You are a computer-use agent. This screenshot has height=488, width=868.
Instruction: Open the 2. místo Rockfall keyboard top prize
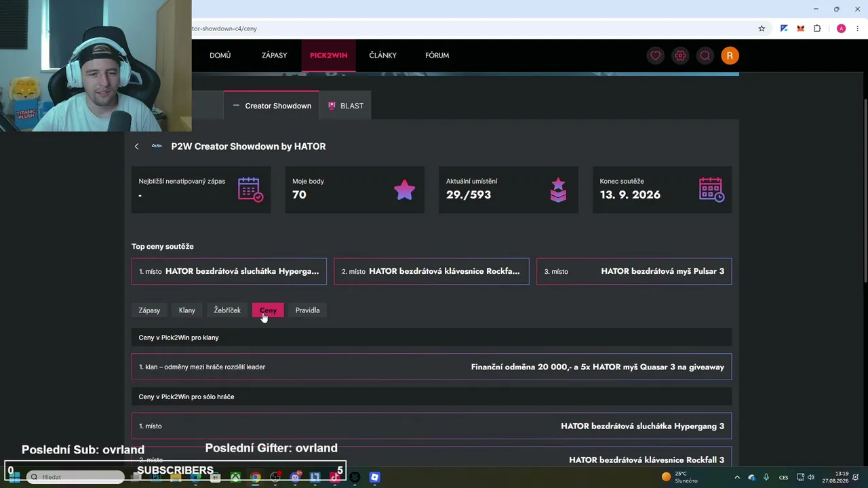431,271
